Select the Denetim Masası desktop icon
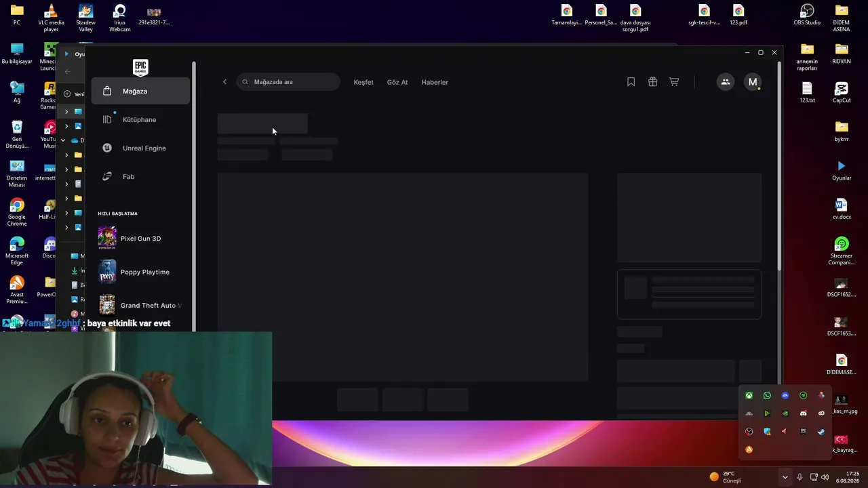This screenshot has height=488, width=868. point(17,174)
